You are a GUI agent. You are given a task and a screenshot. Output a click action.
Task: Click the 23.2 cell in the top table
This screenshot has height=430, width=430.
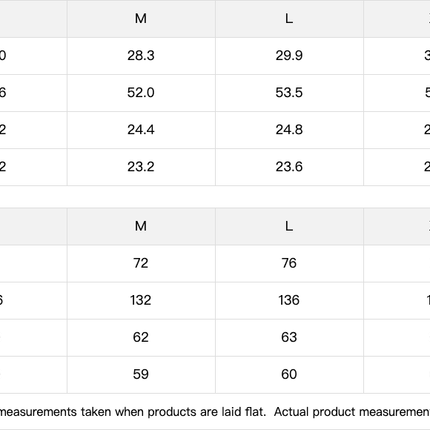pos(141,167)
